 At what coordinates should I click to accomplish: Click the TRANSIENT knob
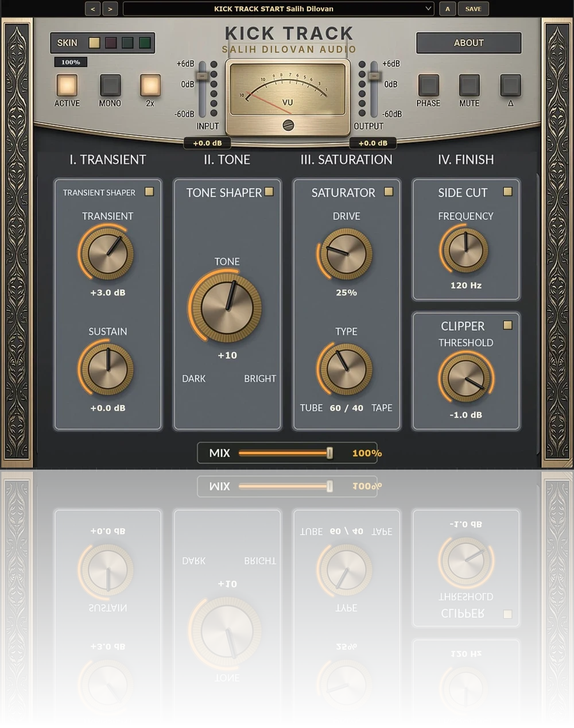pyautogui.click(x=107, y=253)
